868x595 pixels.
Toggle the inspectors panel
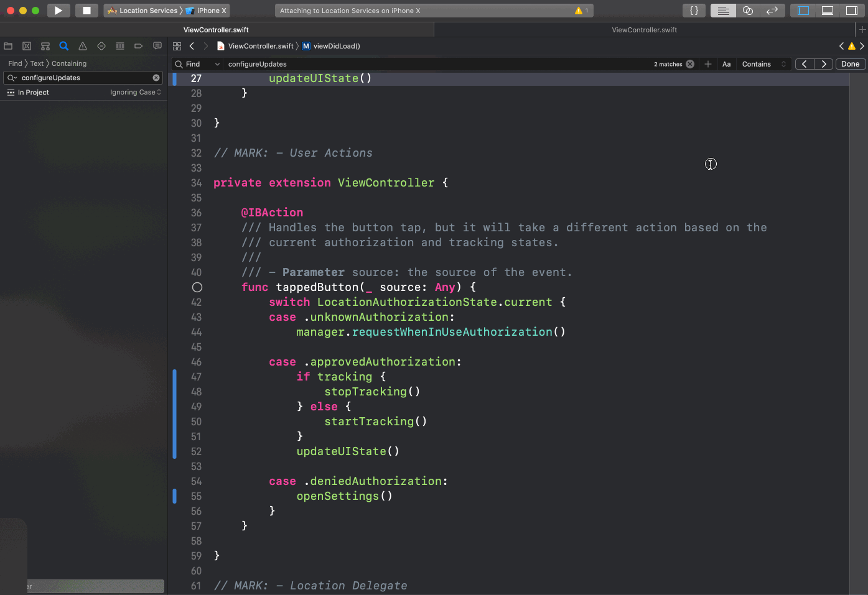pos(852,11)
